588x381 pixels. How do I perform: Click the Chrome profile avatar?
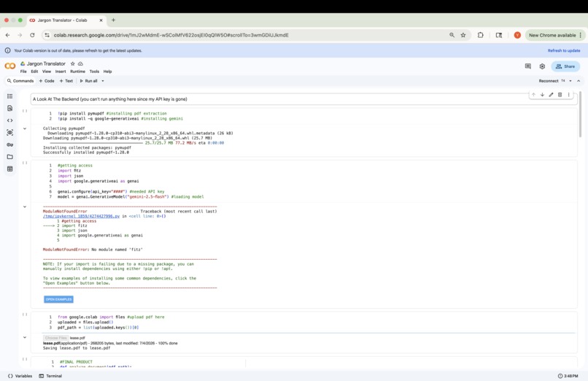517,35
